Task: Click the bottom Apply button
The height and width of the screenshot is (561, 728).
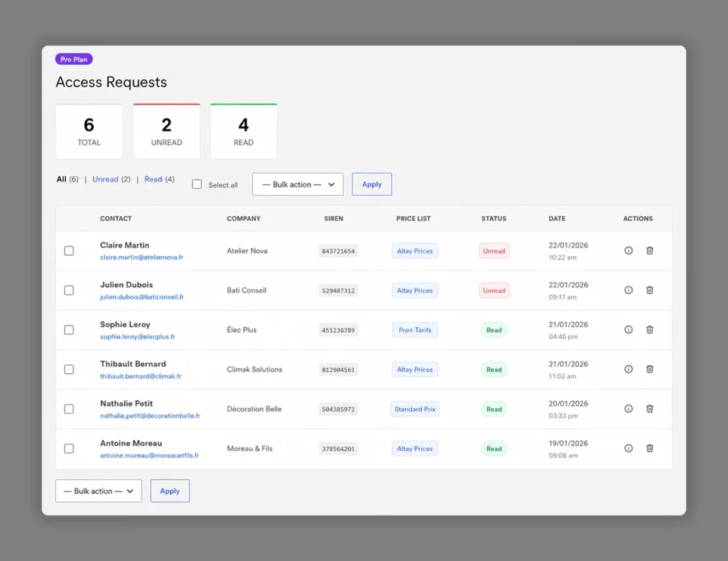Action: coord(170,491)
